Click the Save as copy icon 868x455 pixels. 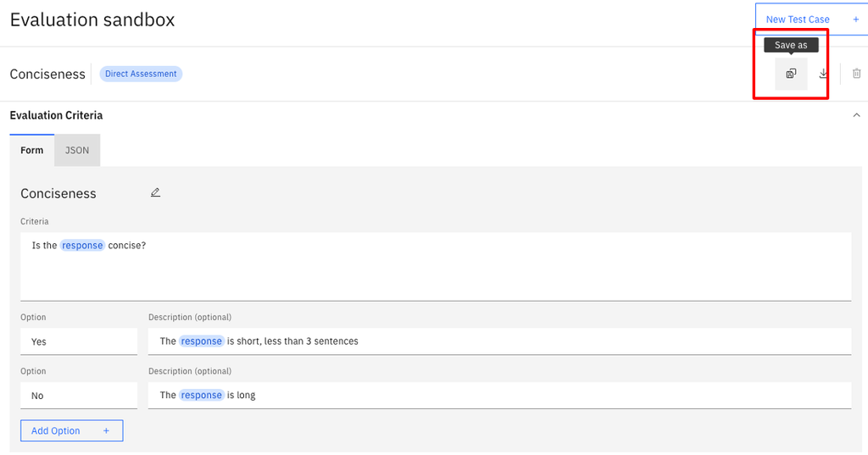[x=791, y=74]
